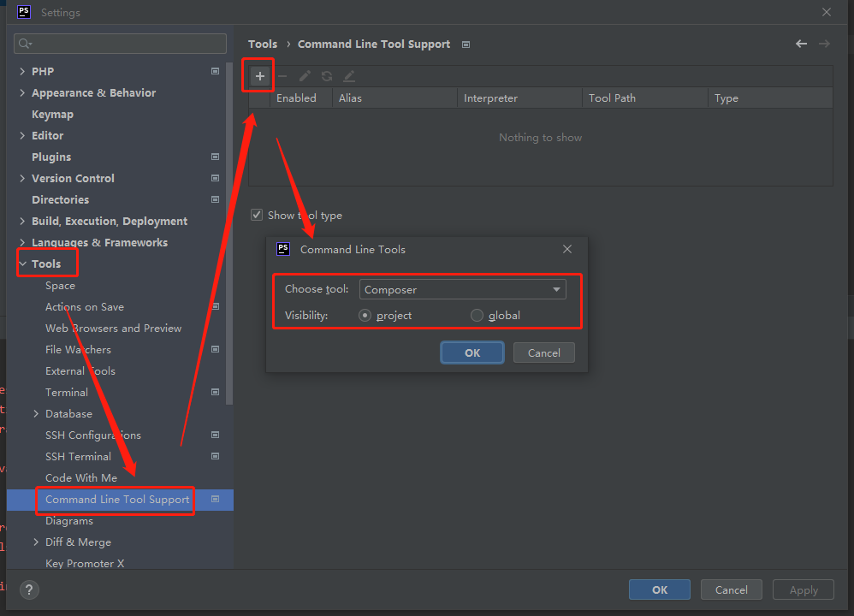Click the project-level icon beside Command Line Tool Support title
The width and height of the screenshot is (854, 616).
coord(466,44)
